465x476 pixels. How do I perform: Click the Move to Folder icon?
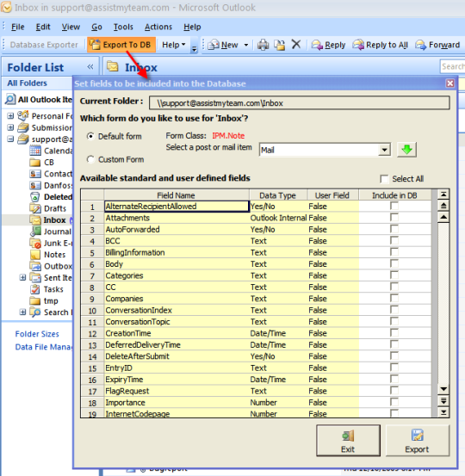(279, 45)
